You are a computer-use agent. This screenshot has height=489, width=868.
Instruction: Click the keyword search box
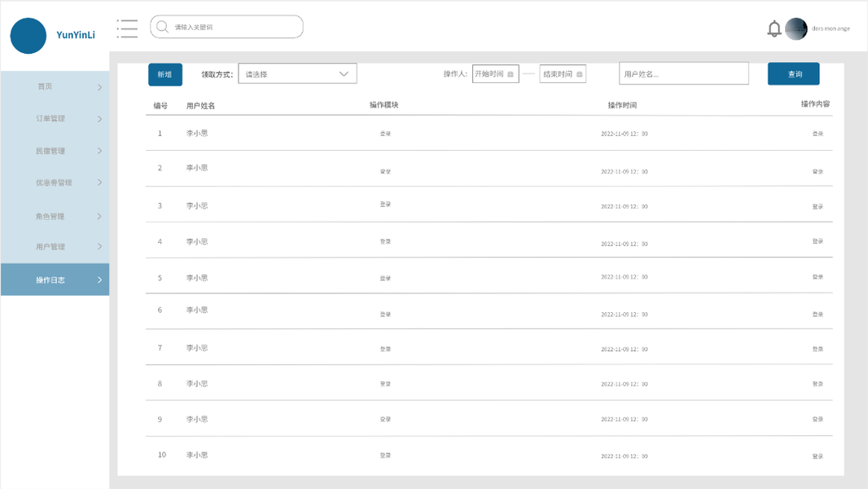pos(232,27)
